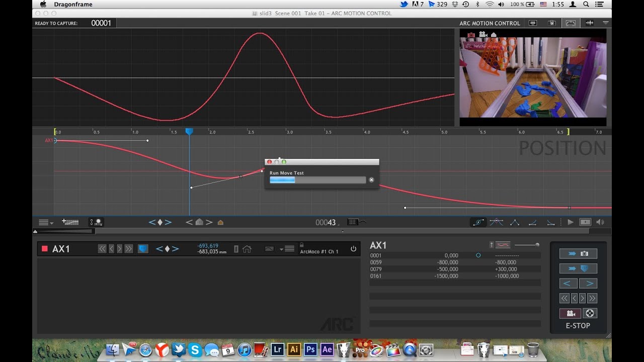
Task: Click the single-right jog in the E-STOP panel
Action: [x=583, y=299]
